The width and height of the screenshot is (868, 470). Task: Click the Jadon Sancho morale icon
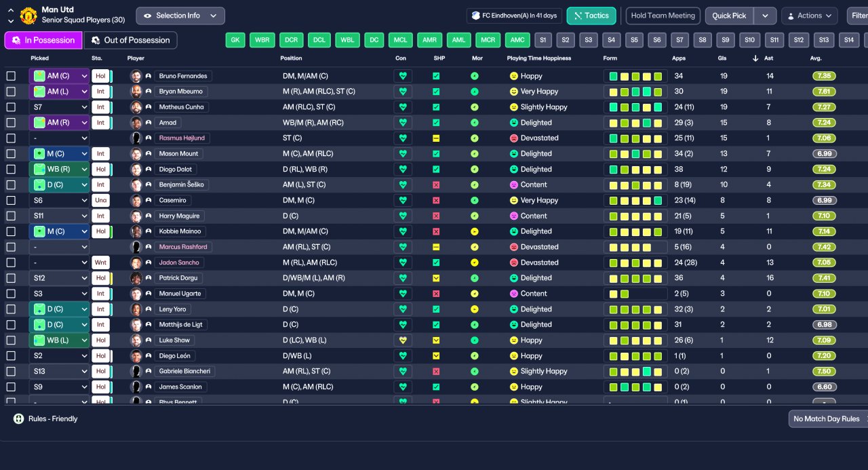click(475, 262)
